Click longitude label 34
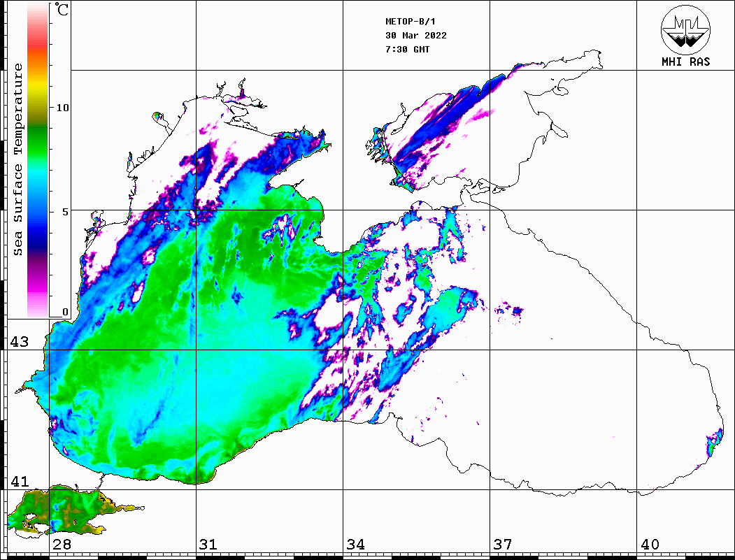The height and width of the screenshot is (560, 735). point(355,545)
